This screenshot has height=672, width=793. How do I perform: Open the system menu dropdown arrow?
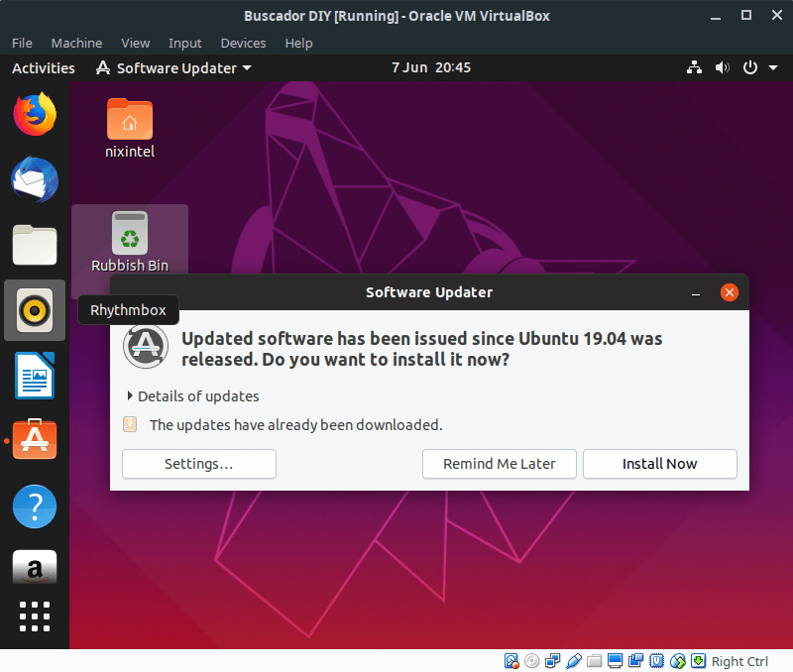click(x=773, y=67)
